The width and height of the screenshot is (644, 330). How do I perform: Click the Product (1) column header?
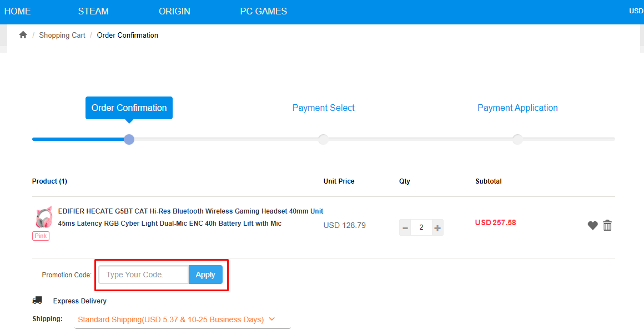50,181
